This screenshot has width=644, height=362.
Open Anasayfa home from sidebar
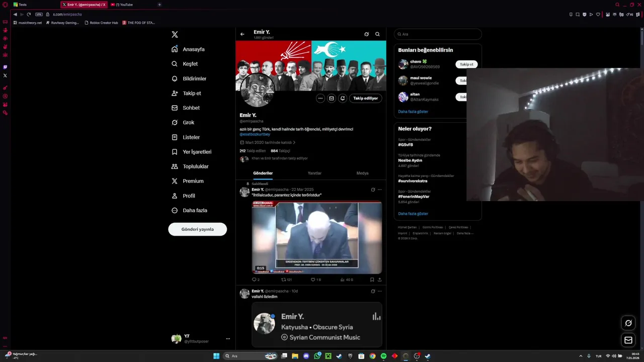(x=188, y=49)
